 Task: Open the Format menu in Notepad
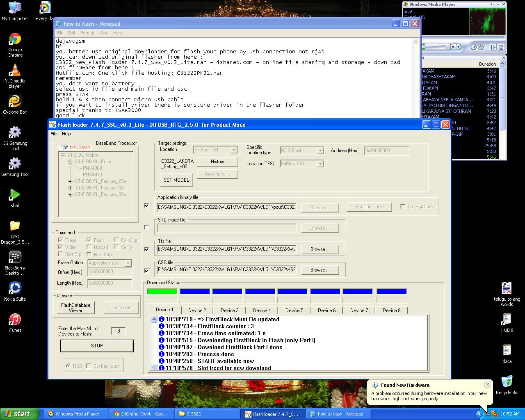point(87,33)
